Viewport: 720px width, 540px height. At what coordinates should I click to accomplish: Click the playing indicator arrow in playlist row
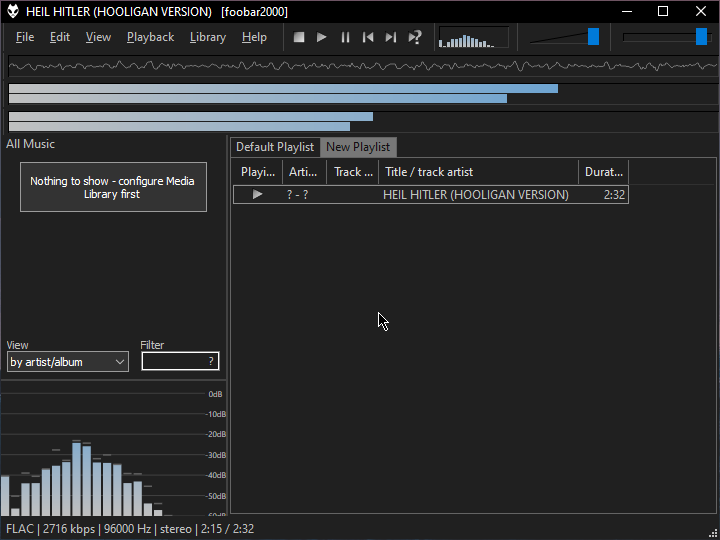pyautogui.click(x=257, y=195)
